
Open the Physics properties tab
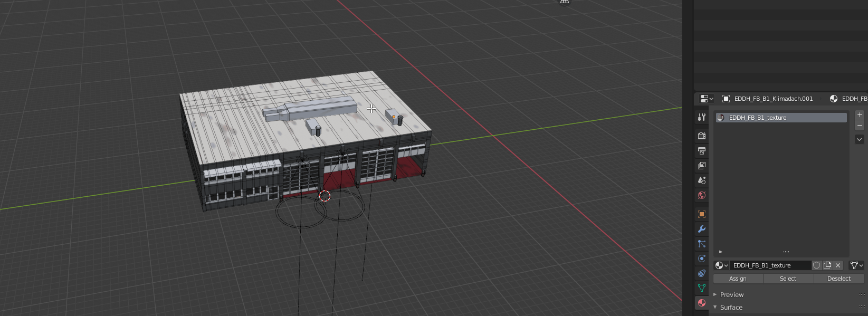[701, 258]
